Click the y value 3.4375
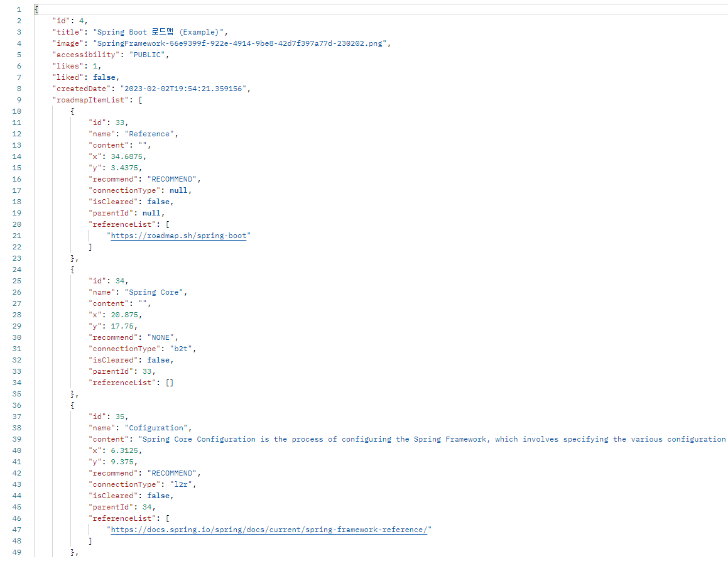Image resolution: width=728 pixels, height=561 pixels. pos(124,168)
